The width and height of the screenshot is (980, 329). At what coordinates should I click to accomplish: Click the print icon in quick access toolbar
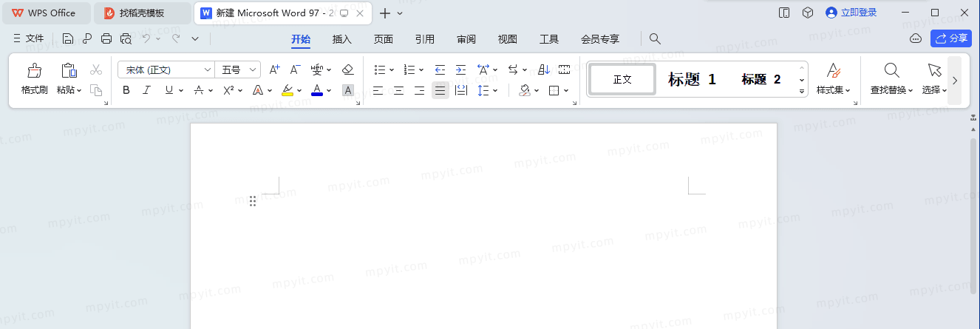pos(106,38)
